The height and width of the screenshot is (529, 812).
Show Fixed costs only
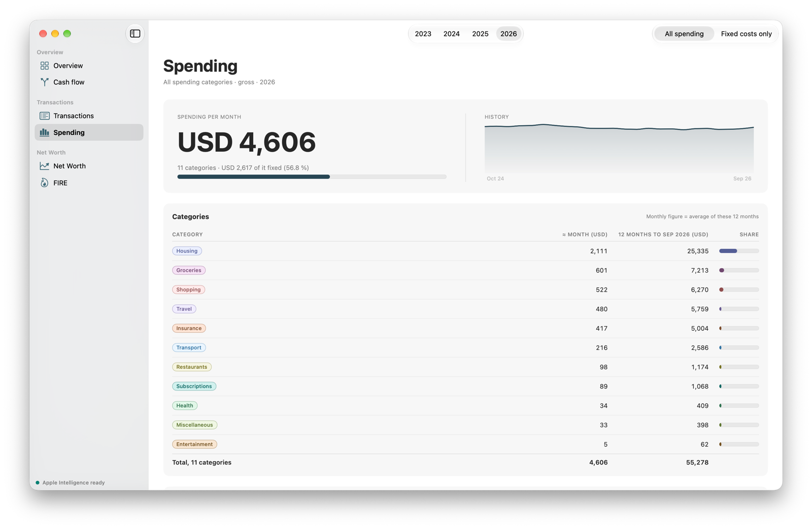click(x=746, y=34)
